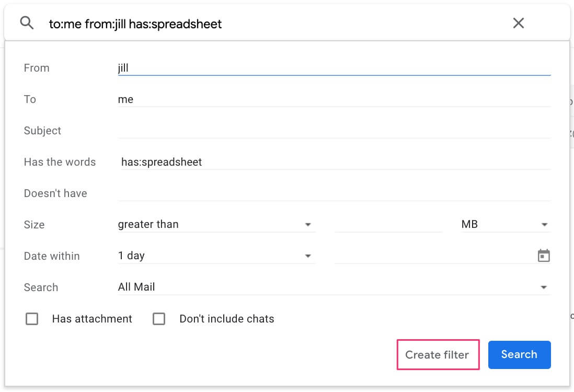
Task: Open the 1 day date range dropdown
Action: coord(216,256)
